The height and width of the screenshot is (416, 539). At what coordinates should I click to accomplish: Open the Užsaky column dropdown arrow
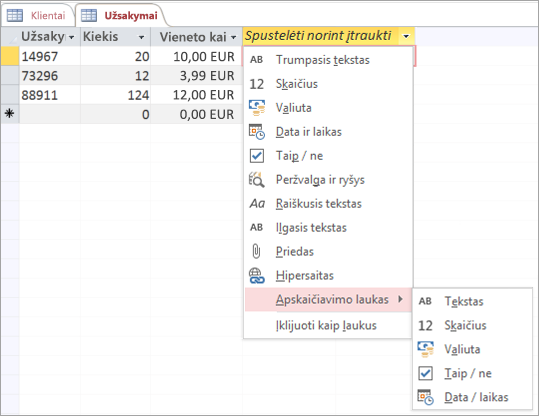click(72, 37)
